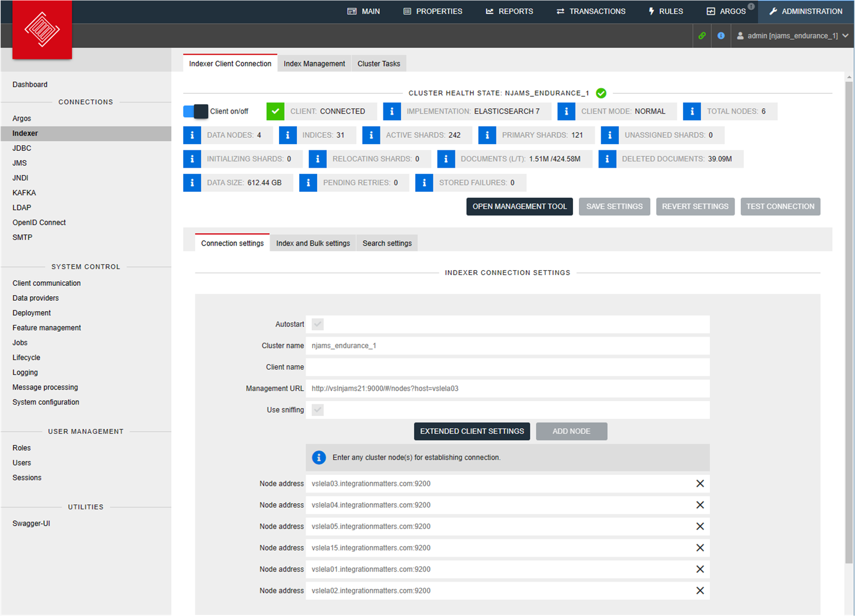Click info icon next to Active Shards

pos(371,135)
